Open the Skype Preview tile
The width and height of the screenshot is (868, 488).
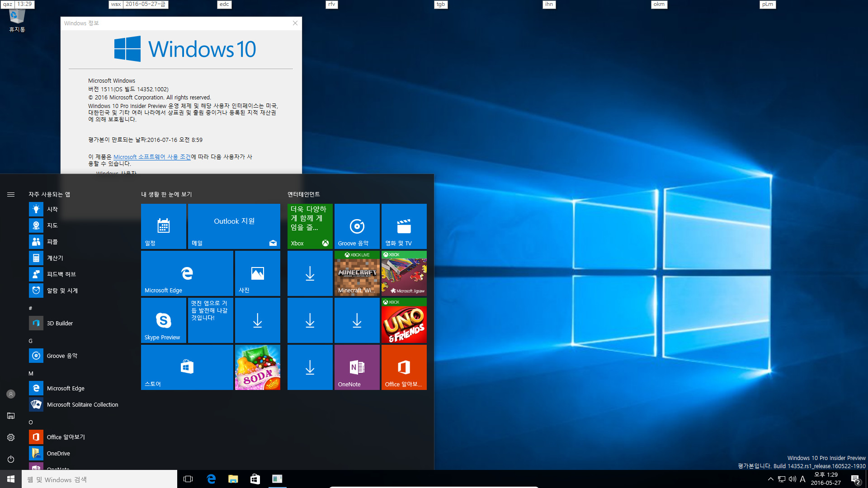(164, 320)
